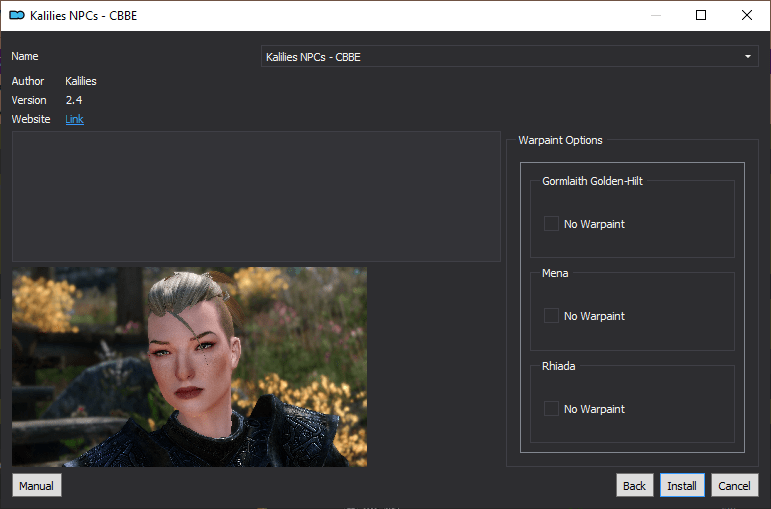Tick the No Warpaint checkbox under Mena

coord(551,316)
